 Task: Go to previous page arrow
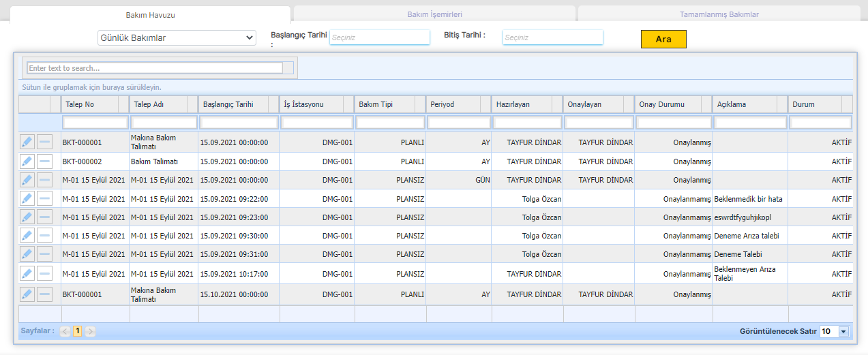click(x=65, y=331)
